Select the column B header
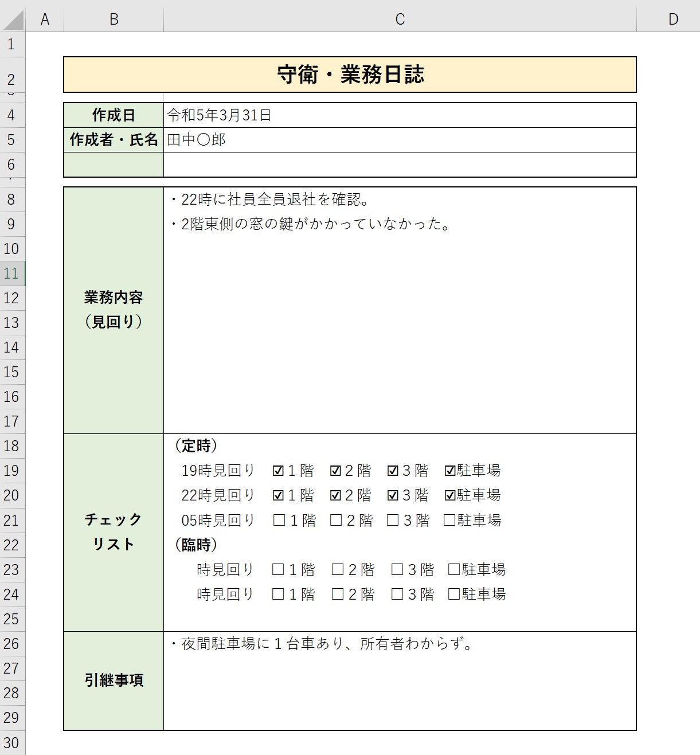700x755 pixels. coord(114,19)
